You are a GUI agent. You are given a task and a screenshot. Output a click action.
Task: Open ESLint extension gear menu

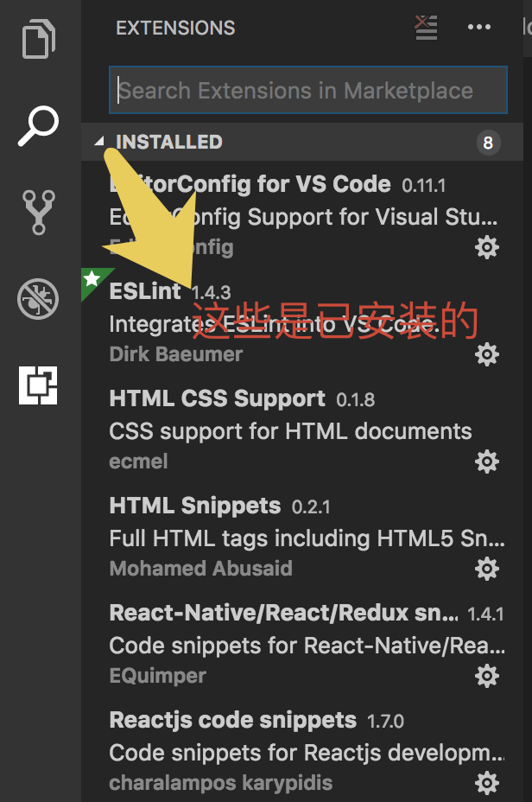tap(486, 354)
